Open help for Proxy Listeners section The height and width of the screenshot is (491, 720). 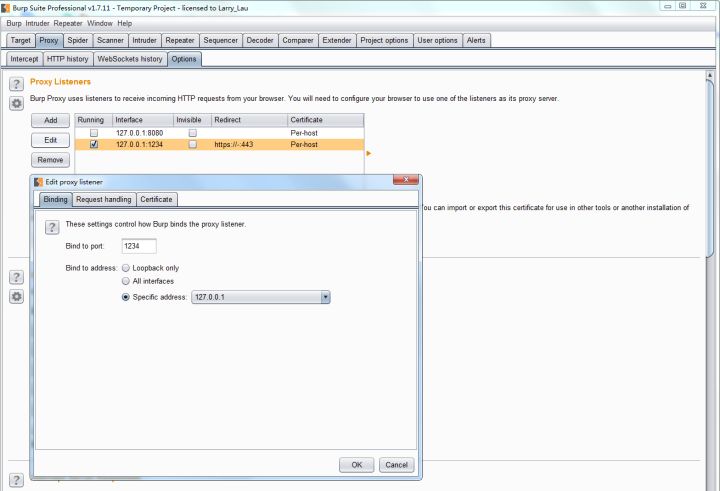17,84
